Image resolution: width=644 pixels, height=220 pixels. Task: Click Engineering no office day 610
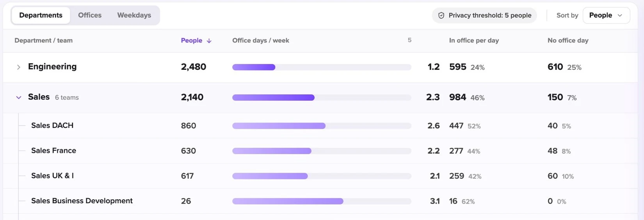(555, 67)
